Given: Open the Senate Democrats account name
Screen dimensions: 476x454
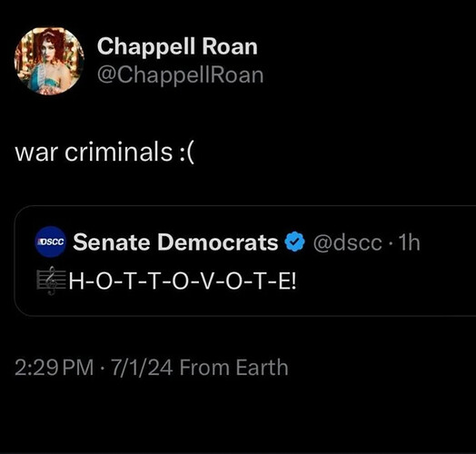Looking at the screenshot, I should pos(175,242).
